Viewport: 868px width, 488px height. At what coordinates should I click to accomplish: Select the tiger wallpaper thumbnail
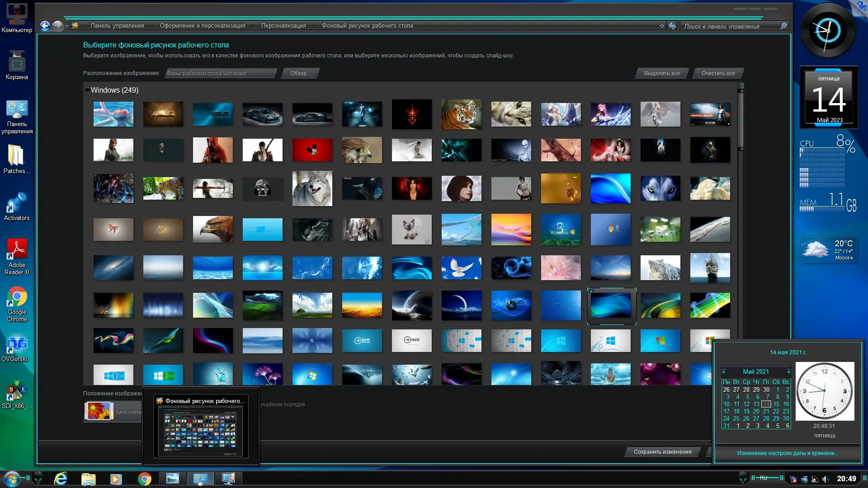(x=461, y=114)
